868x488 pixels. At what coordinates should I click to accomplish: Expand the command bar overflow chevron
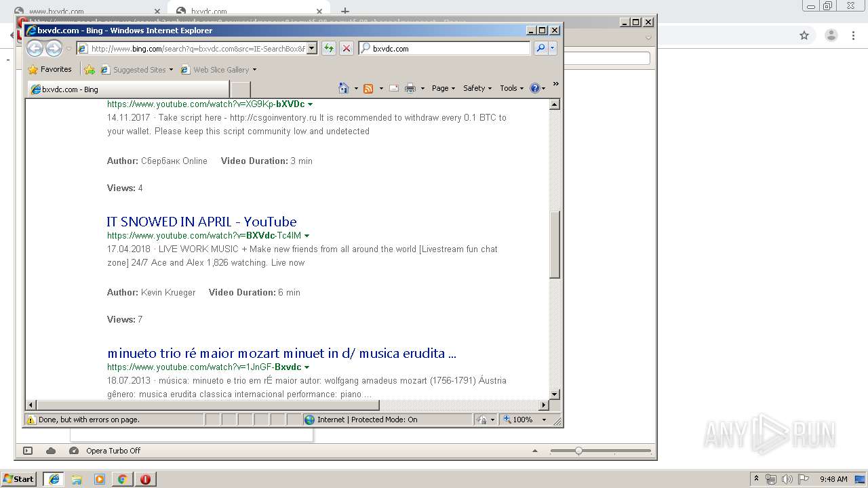pyautogui.click(x=555, y=84)
